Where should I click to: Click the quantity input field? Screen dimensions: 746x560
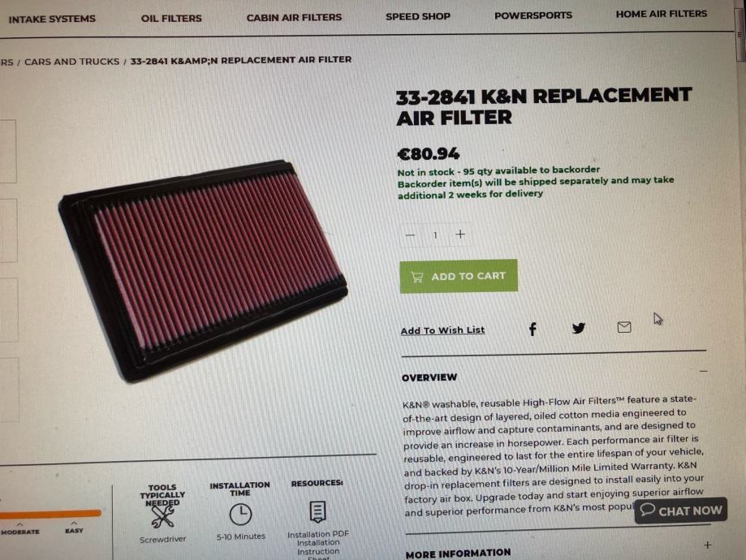point(435,235)
